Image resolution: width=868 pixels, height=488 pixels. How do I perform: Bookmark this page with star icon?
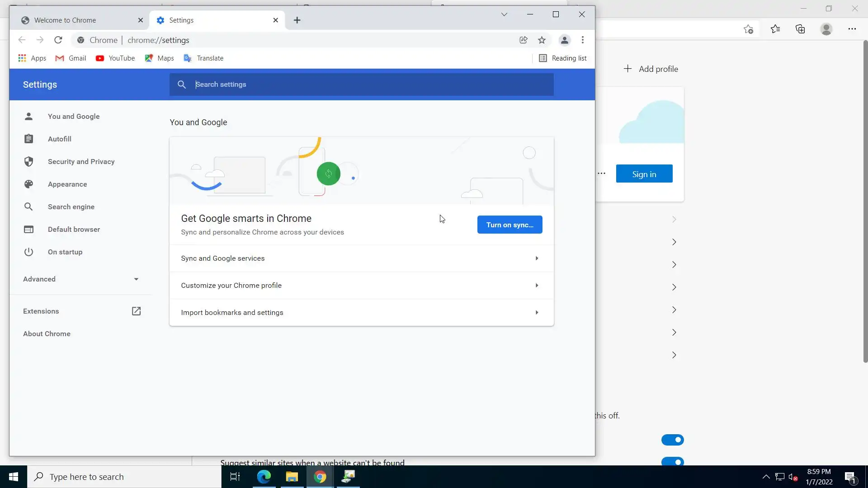coord(542,40)
